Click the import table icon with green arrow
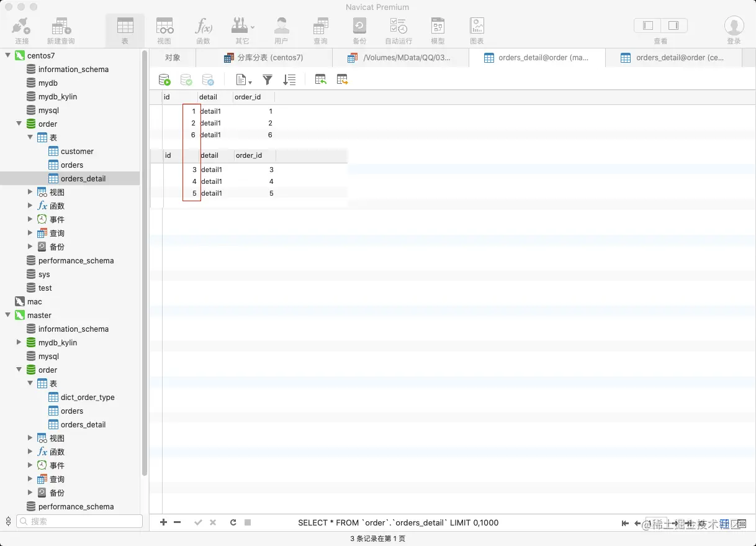This screenshot has width=756, height=546. click(x=320, y=80)
